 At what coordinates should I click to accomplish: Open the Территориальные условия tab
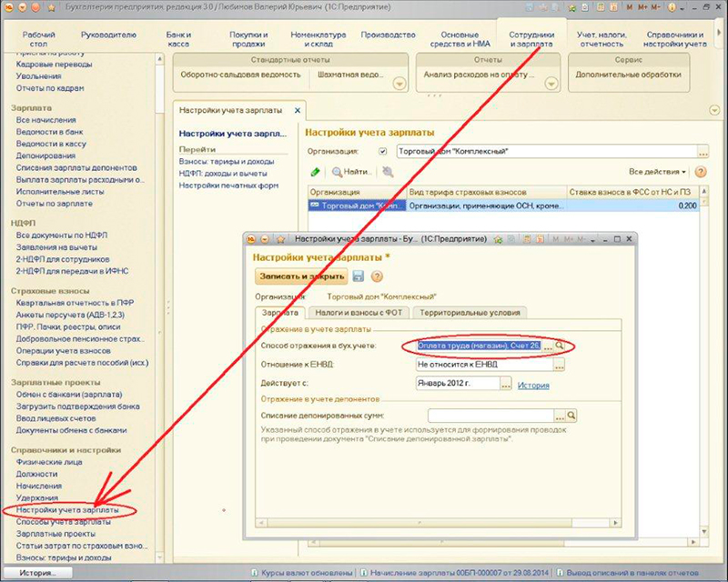pyautogui.click(x=469, y=312)
